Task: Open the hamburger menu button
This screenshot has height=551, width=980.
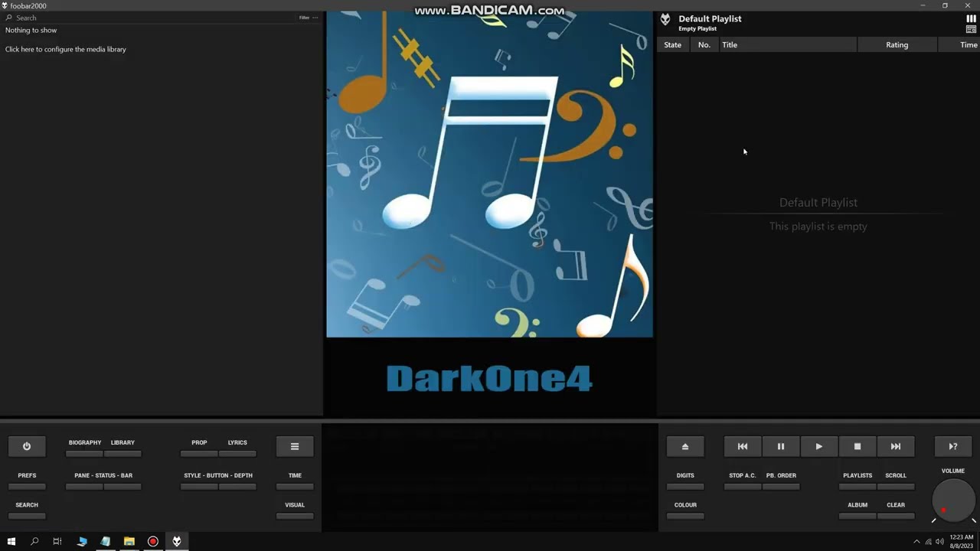Action: point(295,446)
